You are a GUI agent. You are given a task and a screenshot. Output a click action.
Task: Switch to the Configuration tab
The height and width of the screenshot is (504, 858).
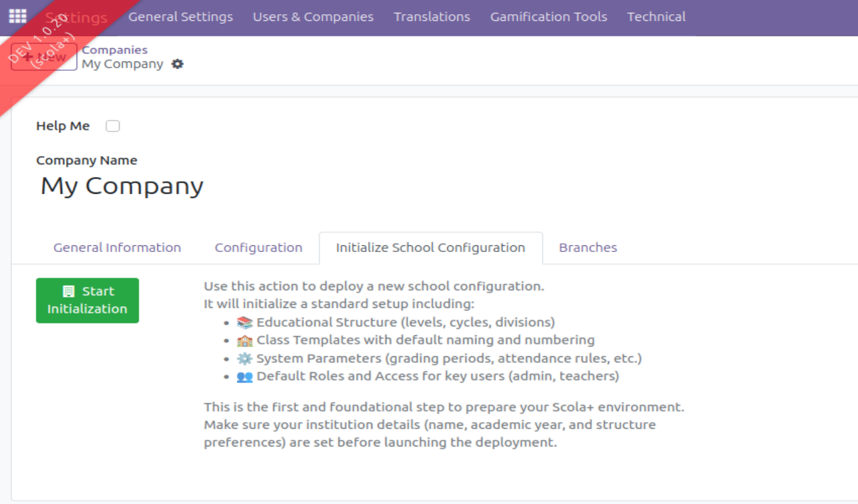pos(258,248)
